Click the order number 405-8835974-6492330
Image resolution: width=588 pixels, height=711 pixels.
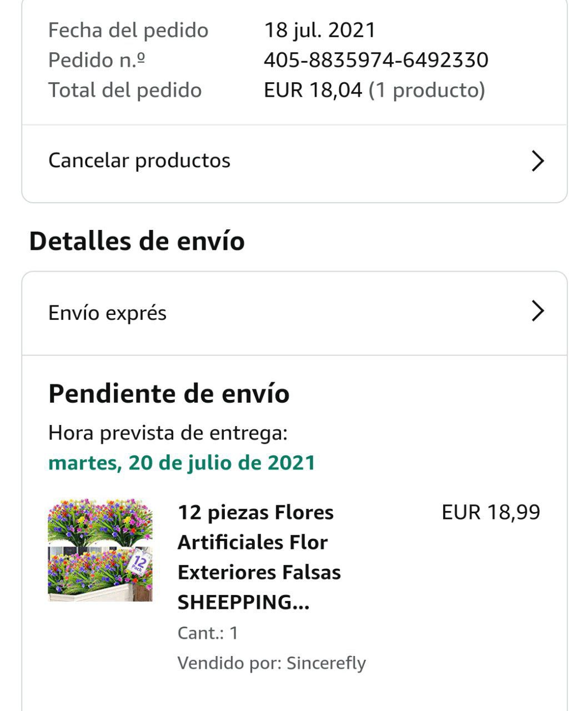coord(376,60)
